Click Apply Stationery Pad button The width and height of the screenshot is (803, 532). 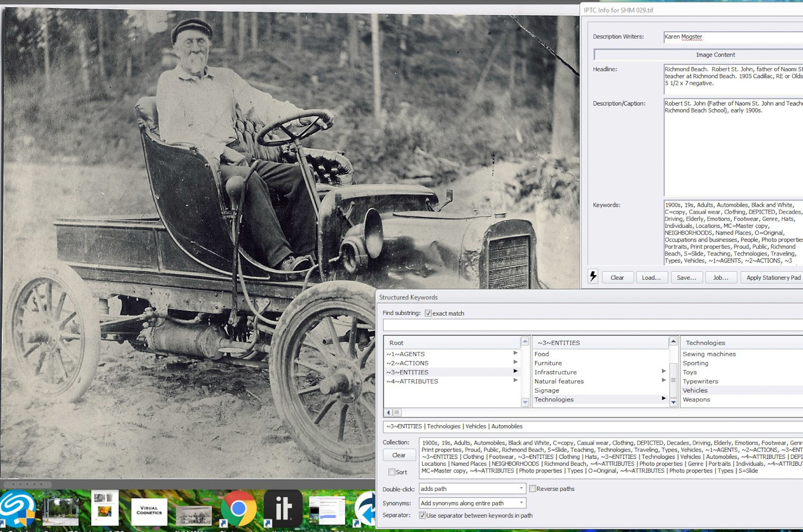tap(773, 277)
